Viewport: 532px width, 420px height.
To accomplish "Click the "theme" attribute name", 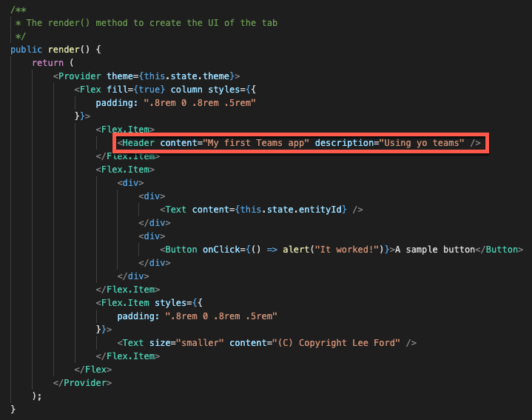I will point(120,76).
